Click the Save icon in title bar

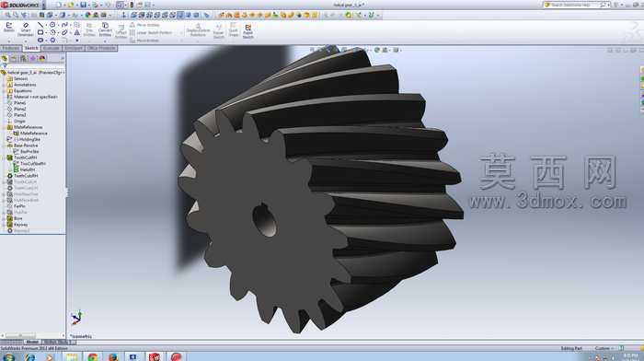pyautogui.click(x=83, y=5)
